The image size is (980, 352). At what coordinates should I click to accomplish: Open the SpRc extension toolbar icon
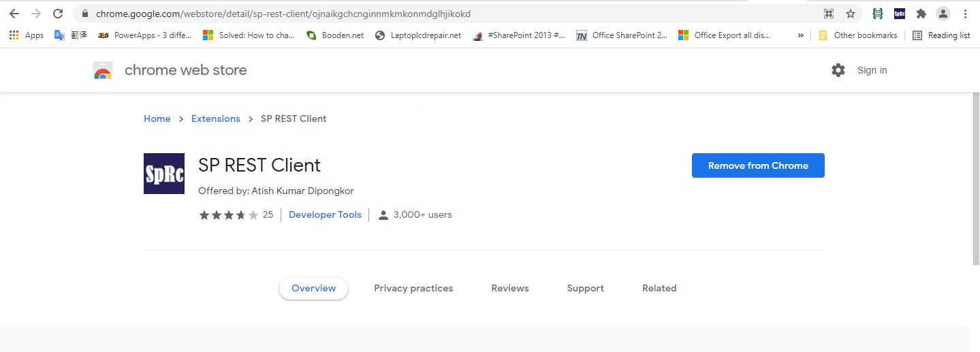(x=900, y=14)
